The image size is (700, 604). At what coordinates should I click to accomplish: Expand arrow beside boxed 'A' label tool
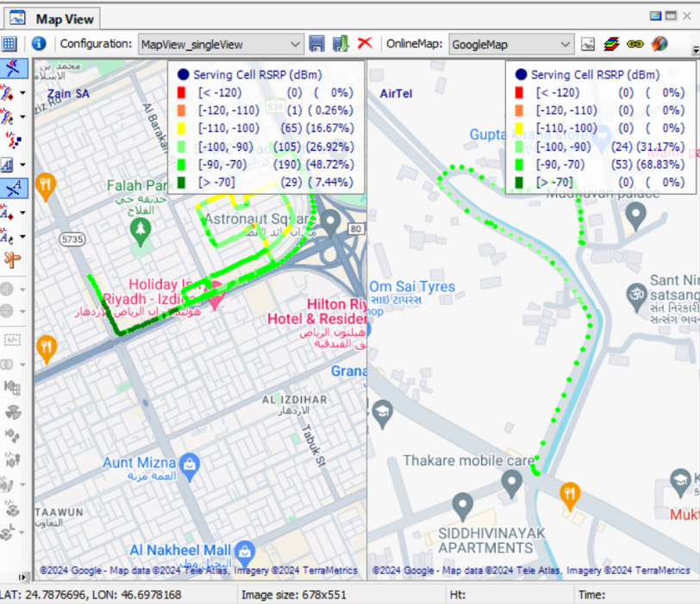pos(22,165)
